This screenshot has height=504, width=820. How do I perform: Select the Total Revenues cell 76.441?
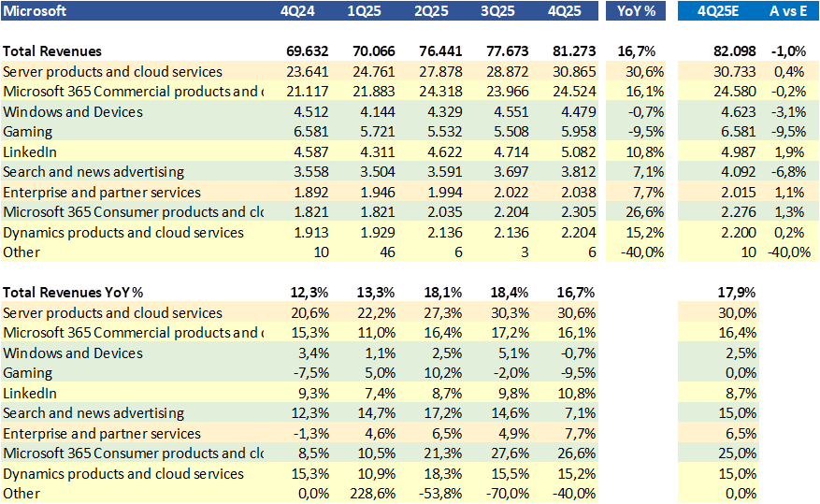440,51
